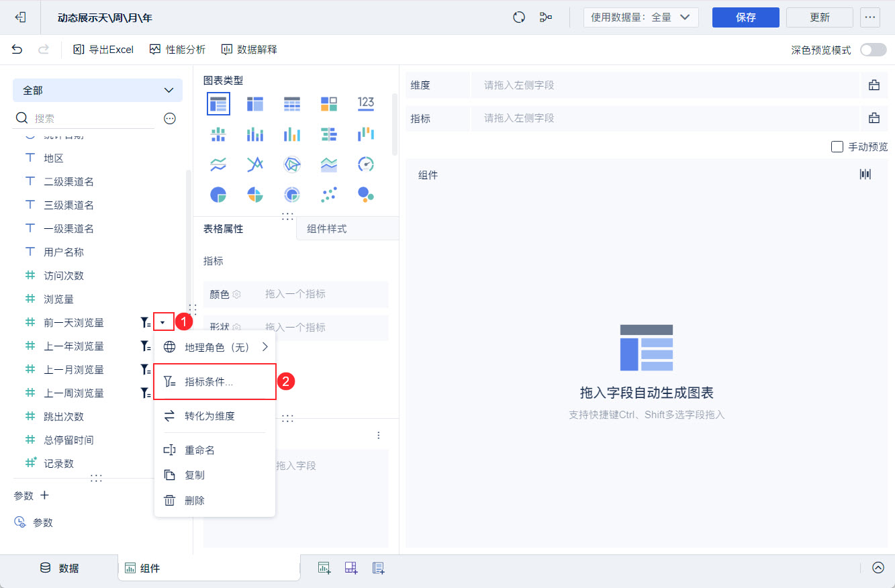The height and width of the screenshot is (588, 895).
Task: Select the cross table chart type
Action: tap(255, 103)
